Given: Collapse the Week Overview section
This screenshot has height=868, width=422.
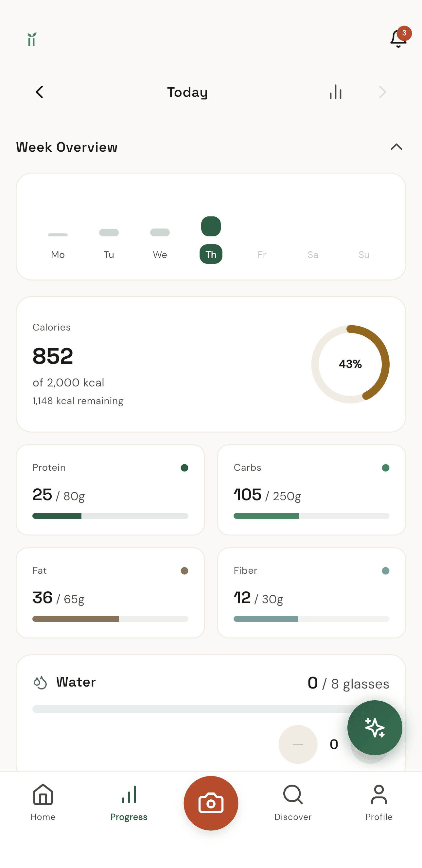Looking at the screenshot, I should click(x=396, y=147).
